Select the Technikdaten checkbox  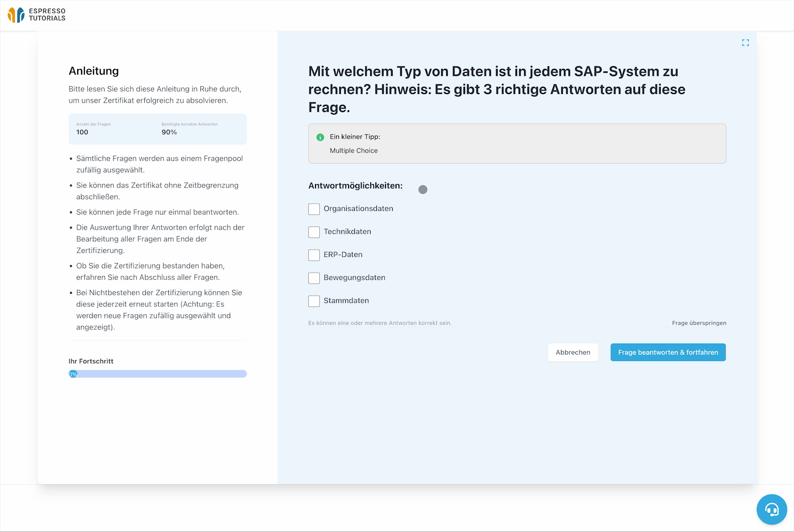(314, 232)
